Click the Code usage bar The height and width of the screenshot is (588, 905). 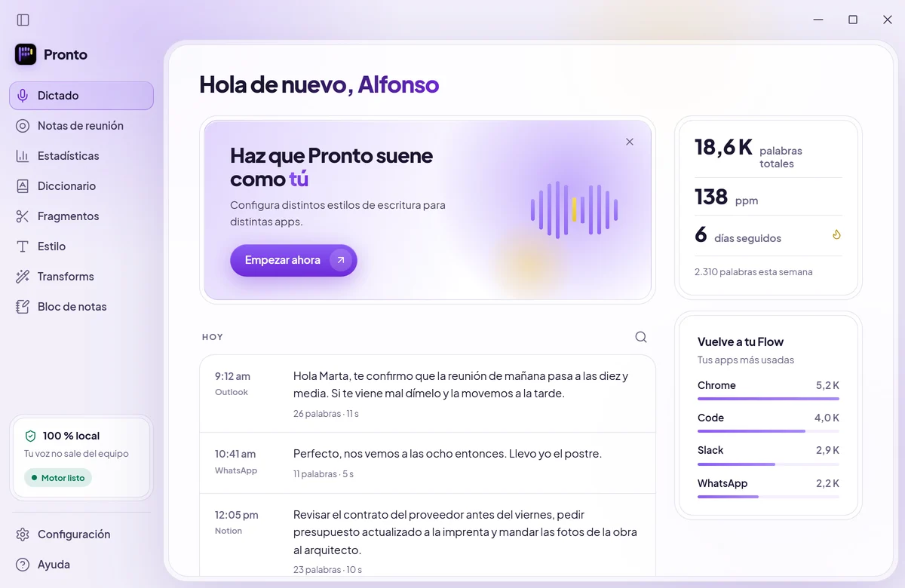click(x=768, y=431)
